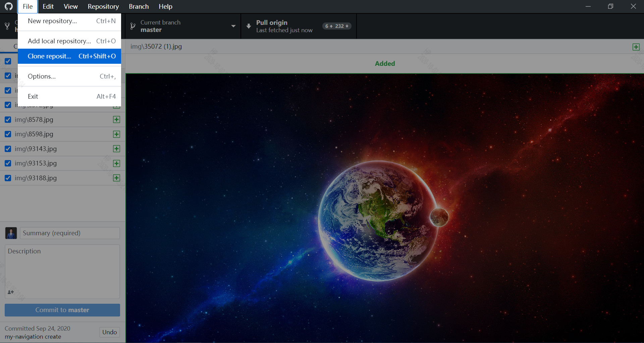The image size is (644, 343).
Task: Undo the last commit
Action: tap(110, 332)
